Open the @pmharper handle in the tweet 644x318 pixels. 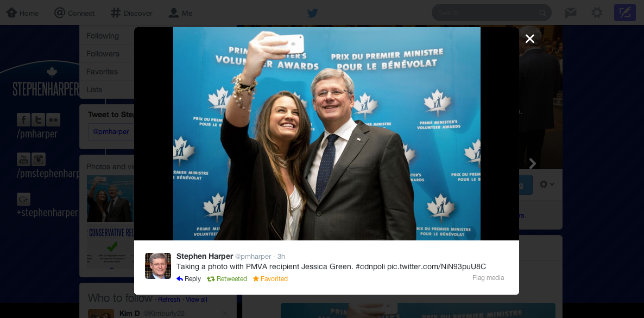click(x=253, y=257)
